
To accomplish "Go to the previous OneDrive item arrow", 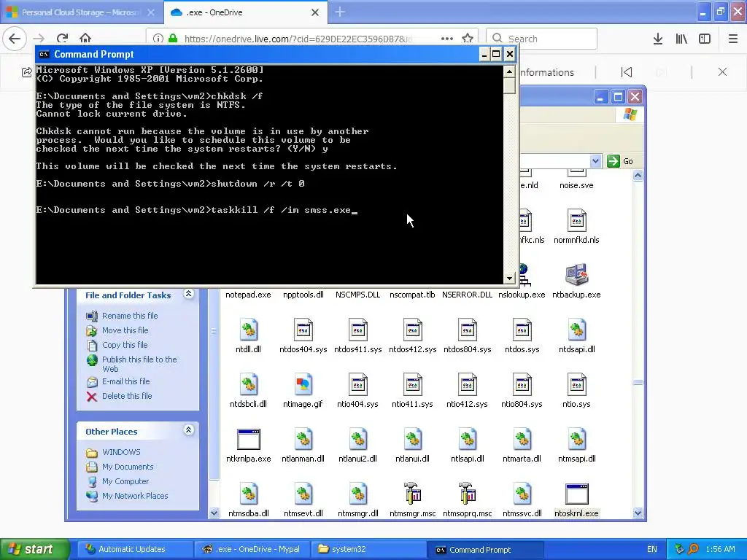I will click(627, 72).
